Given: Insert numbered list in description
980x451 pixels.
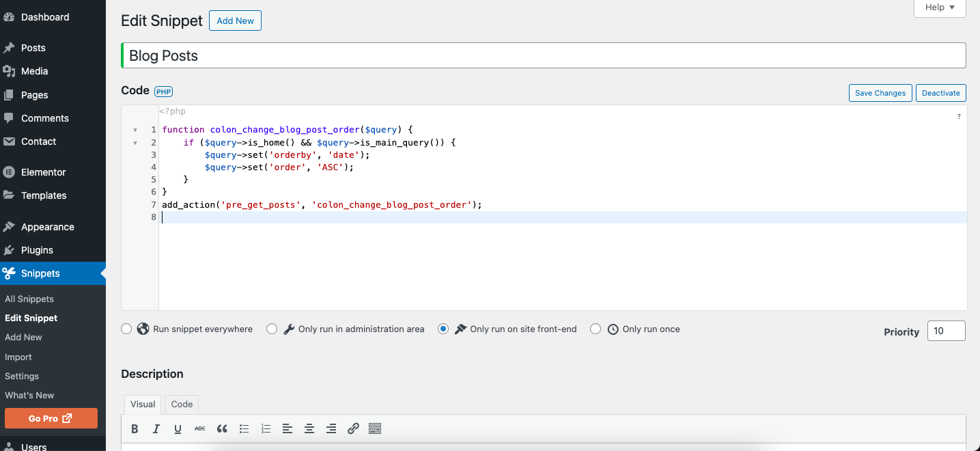Looking at the screenshot, I should click(x=266, y=429).
